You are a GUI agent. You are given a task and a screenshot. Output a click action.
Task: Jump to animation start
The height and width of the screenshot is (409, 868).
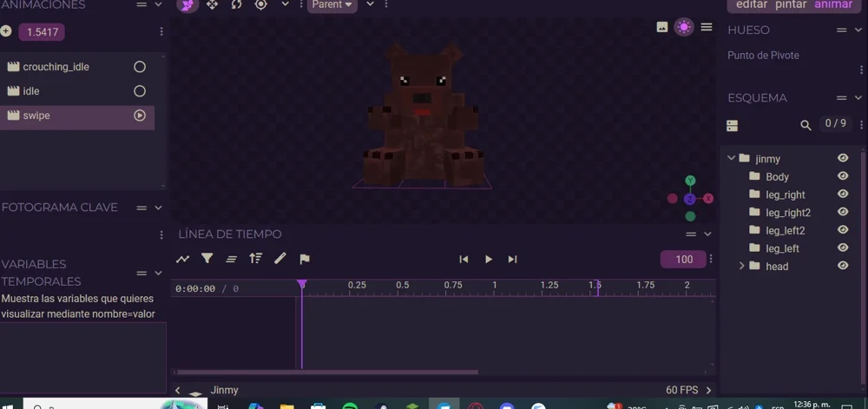pyautogui.click(x=464, y=259)
